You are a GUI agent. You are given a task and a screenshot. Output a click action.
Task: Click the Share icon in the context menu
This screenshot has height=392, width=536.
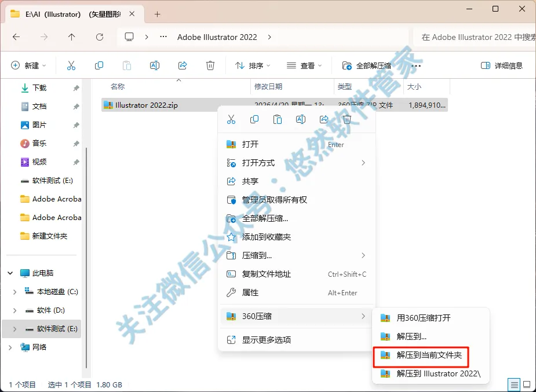pos(324,119)
